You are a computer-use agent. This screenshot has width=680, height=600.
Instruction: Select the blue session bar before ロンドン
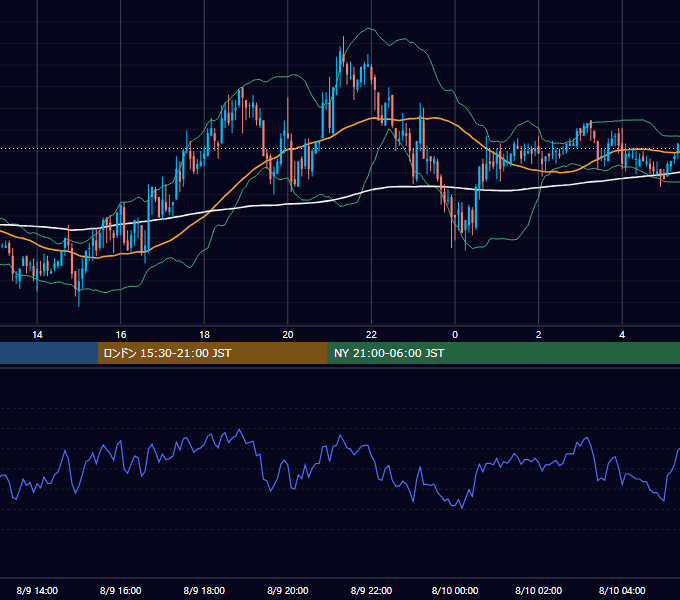coord(49,353)
